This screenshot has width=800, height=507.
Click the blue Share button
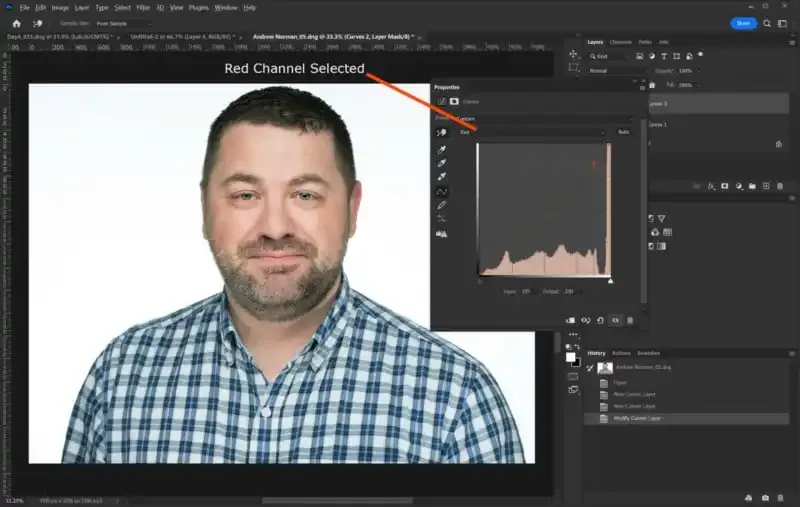pyautogui.click(x=743, y=23)
